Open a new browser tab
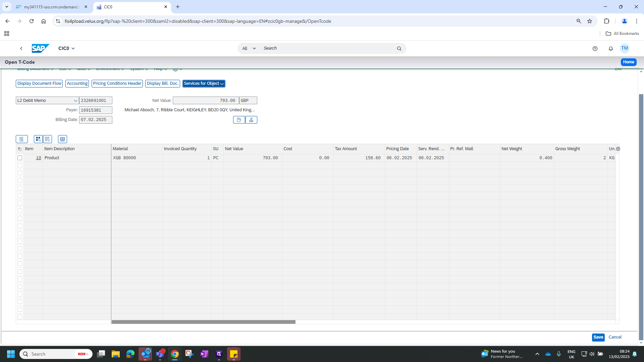The height and width of the screenshot is (362, 644). tap(178, 7)
